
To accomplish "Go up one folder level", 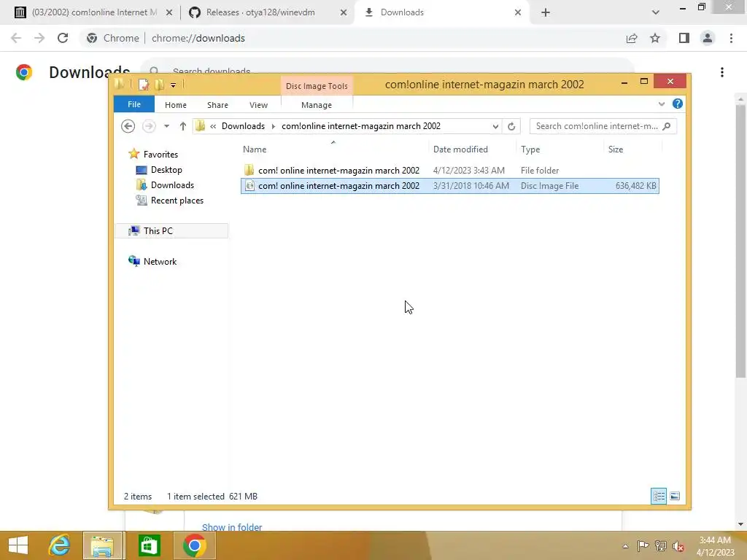I will click(182, 126).
